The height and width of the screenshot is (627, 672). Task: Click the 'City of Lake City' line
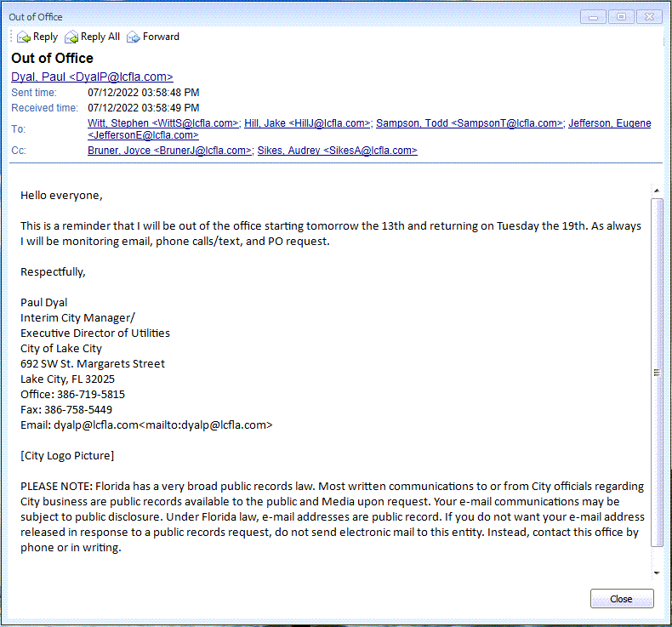click(x=61, y=349)
